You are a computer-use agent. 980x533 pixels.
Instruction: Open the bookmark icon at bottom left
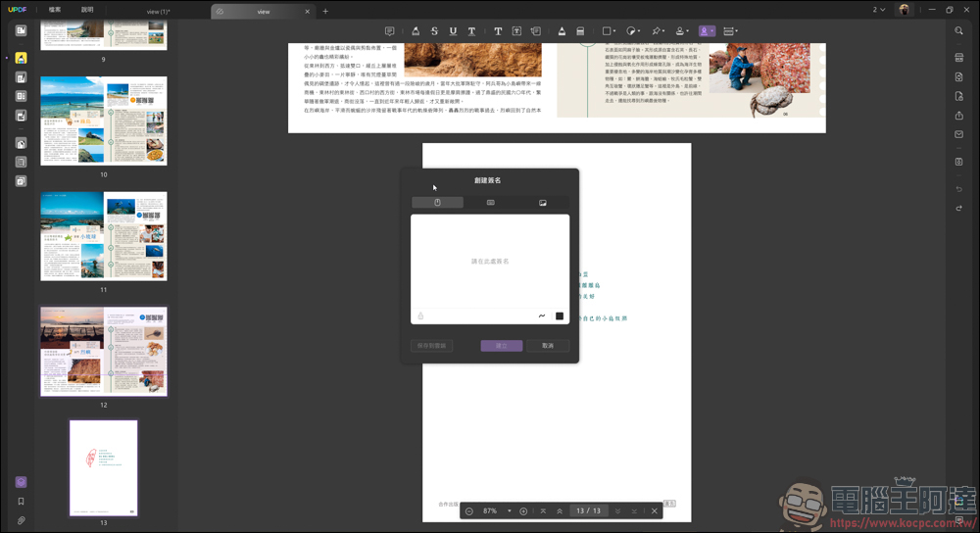[21, 501]
